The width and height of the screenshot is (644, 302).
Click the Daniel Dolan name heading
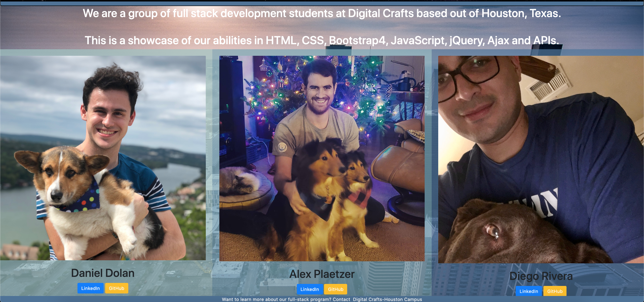click(103, 273)
